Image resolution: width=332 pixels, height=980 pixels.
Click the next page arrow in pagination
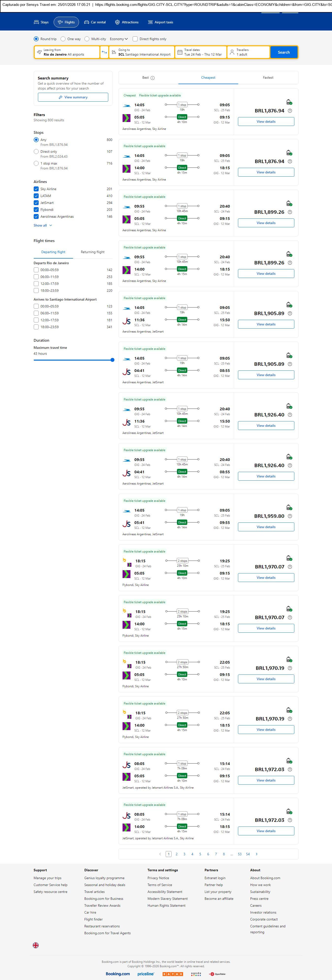point(257,854)
